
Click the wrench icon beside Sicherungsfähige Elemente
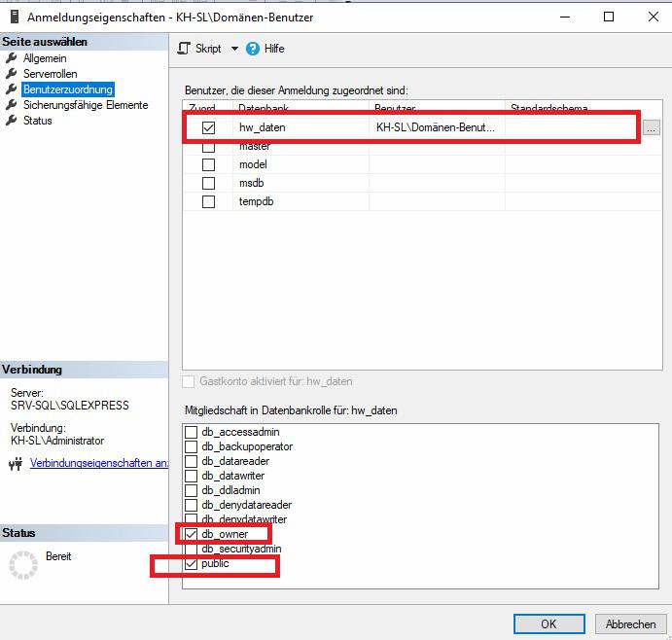[13, 105]
